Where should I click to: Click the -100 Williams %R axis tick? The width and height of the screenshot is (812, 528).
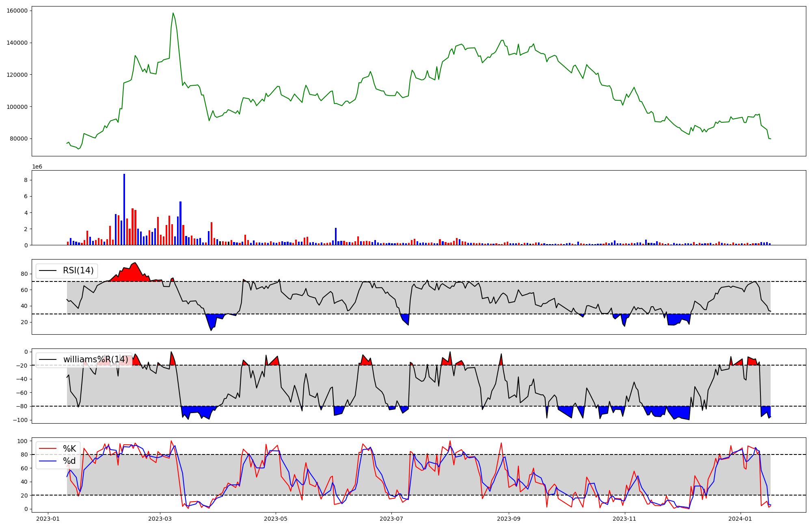click(x=19, y=420)
